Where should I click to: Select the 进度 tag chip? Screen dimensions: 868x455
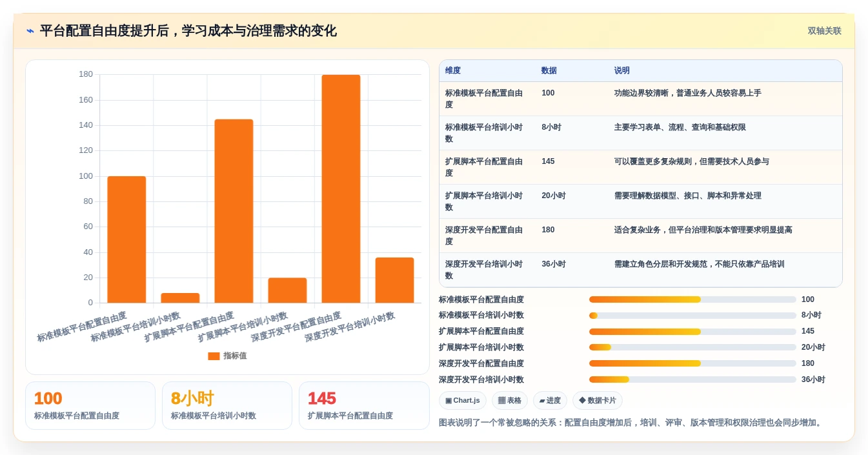[x=550, y=400]
